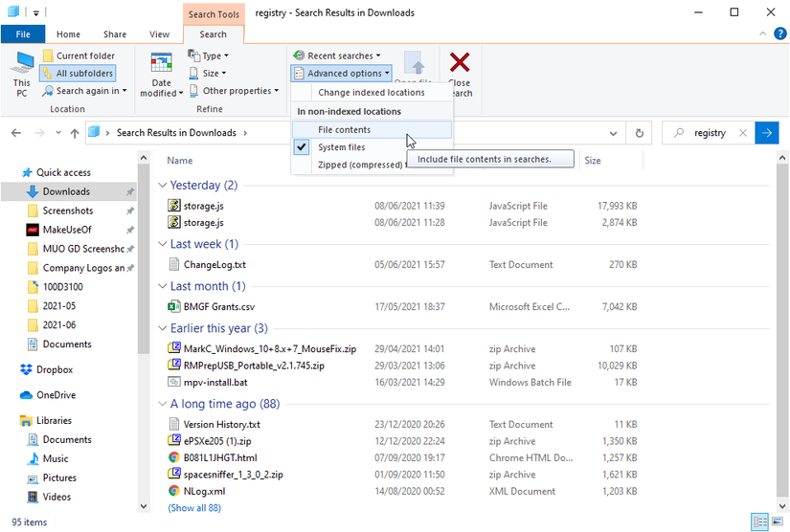Clear the registry search text with X
This screenshot has height=532, width=790.
(743, 133)
